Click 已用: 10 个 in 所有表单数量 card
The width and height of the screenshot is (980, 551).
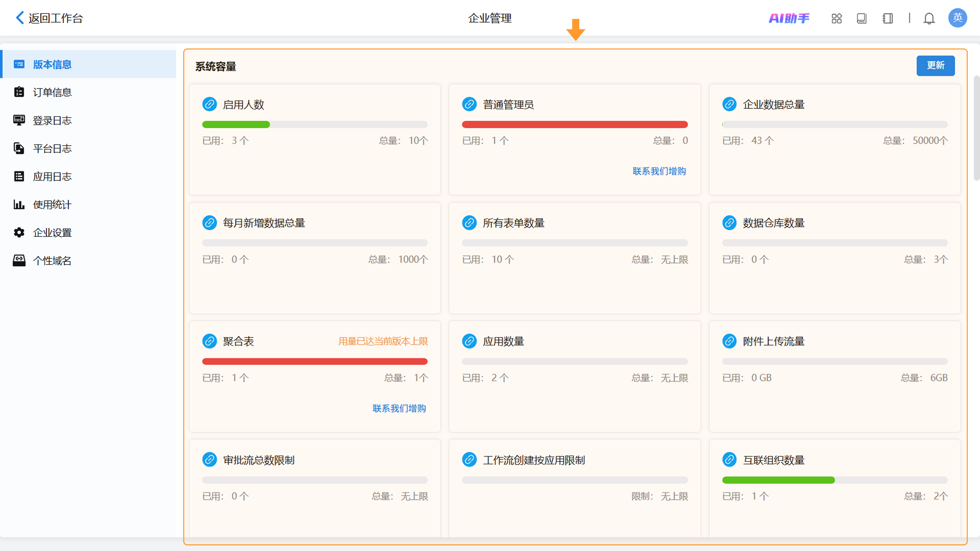point(488,259)
